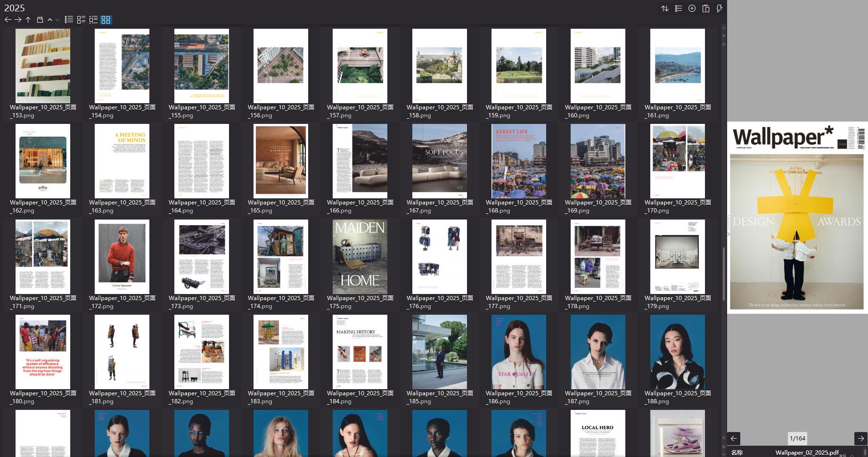Switch to list view mode
This screenshot has height=457, width=868.
coord(68,19)
